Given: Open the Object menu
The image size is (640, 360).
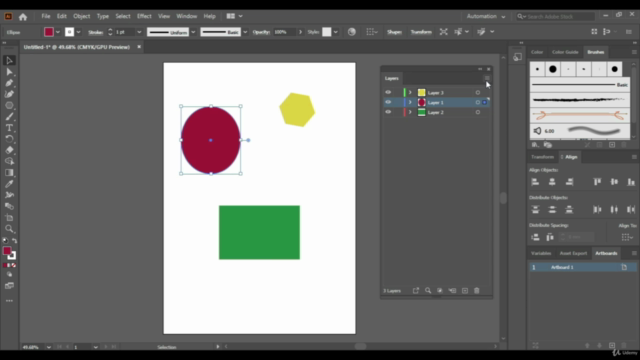Looking at the screenshot, I should [82, 16].
